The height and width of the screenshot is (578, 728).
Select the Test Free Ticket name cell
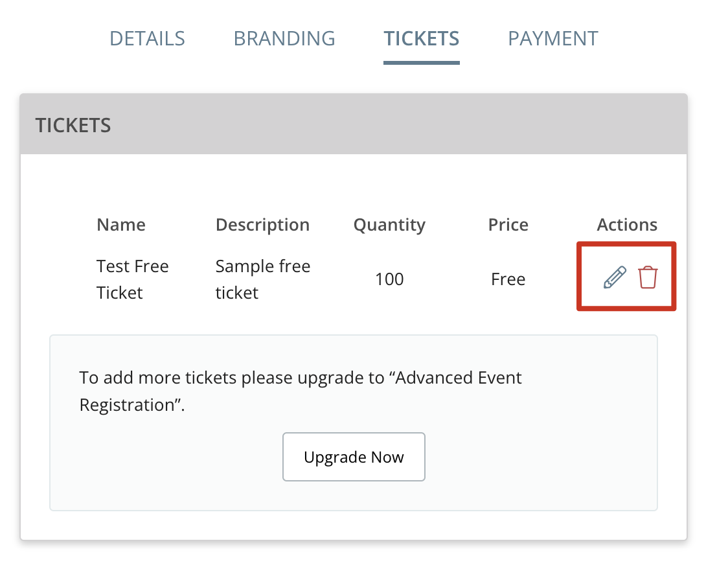pos(133,279)
